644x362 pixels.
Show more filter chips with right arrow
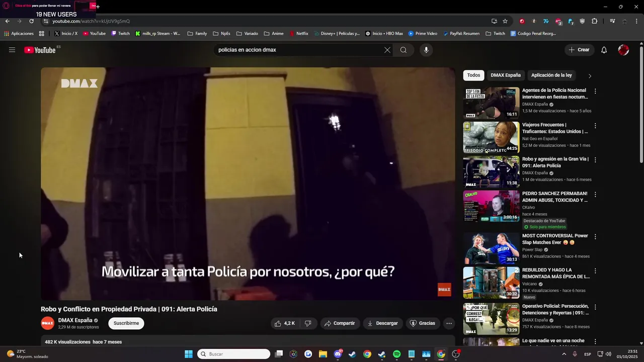590,75
